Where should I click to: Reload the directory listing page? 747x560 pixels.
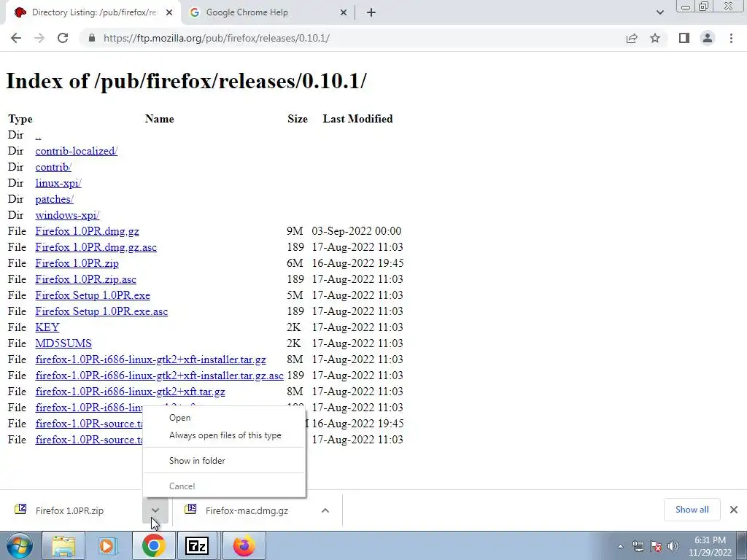click(x=63, y=38)
